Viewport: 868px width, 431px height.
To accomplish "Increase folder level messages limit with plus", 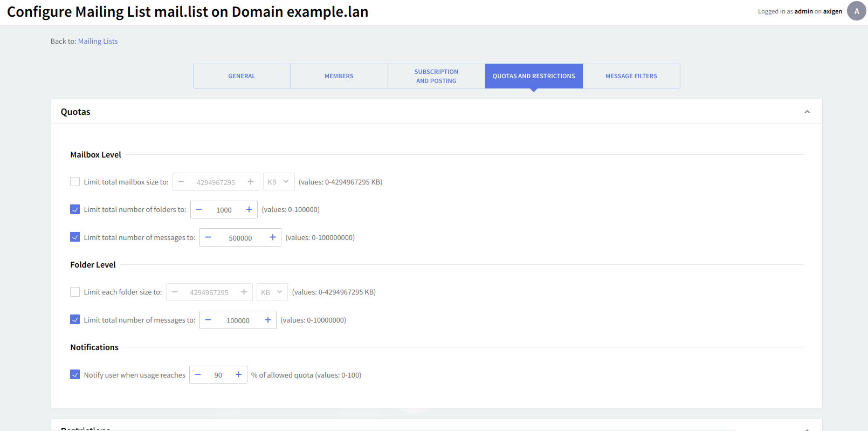I will coord(267,320).
